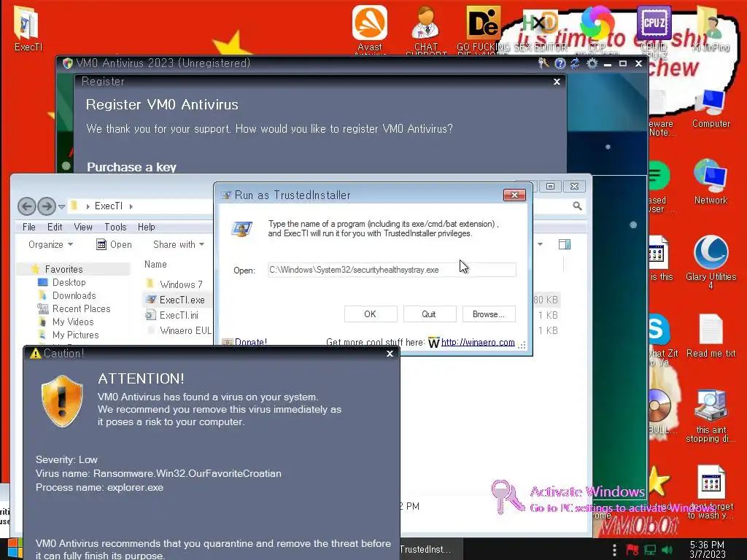Click the Open toolbar button in Explorer
Image resolution: width=747 pixels, height=560 pixels.
pyautogui.click(x=114, y=244)
